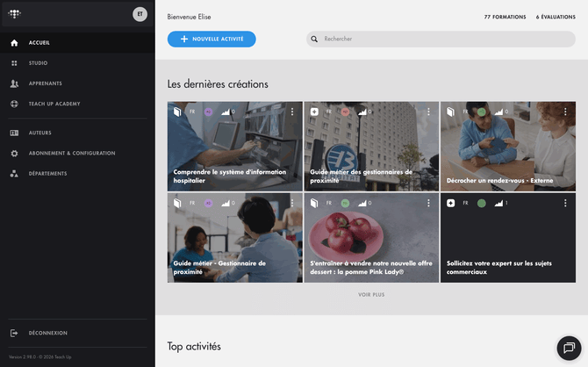Open Sollicitez votre expert sur les sujets commerciaux card
The height and width of the screenshot is (367, 588).
coord(508,238)
